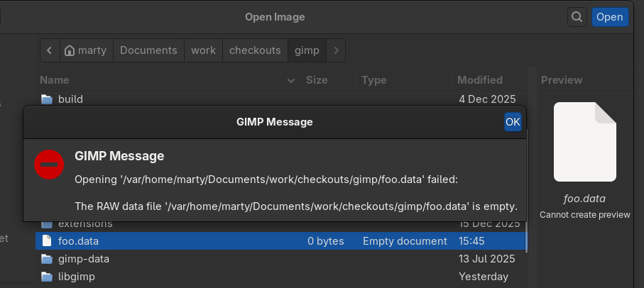The image size is (644, 288).
Task: Sort files by Modified column header
Action: coord(480,80)
